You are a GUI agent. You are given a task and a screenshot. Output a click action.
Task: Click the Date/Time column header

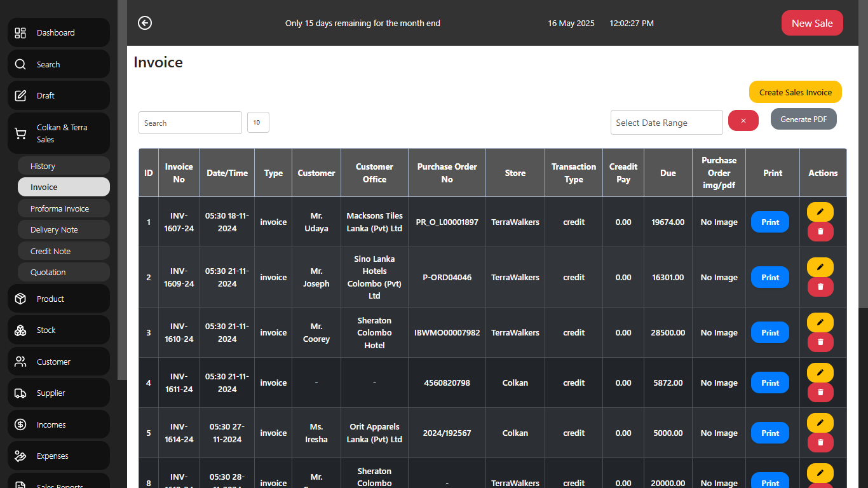pyautogui.click(x=227, y=173)
